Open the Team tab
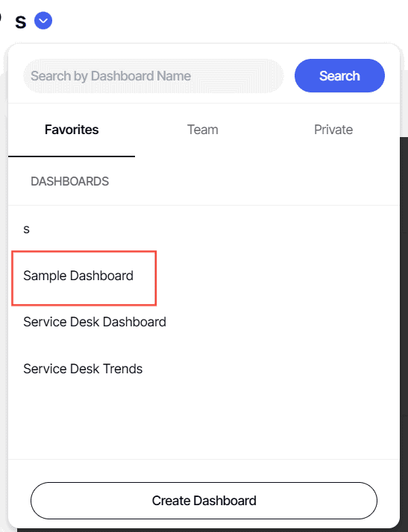The image size is (408, 532). tap(202, 130)
